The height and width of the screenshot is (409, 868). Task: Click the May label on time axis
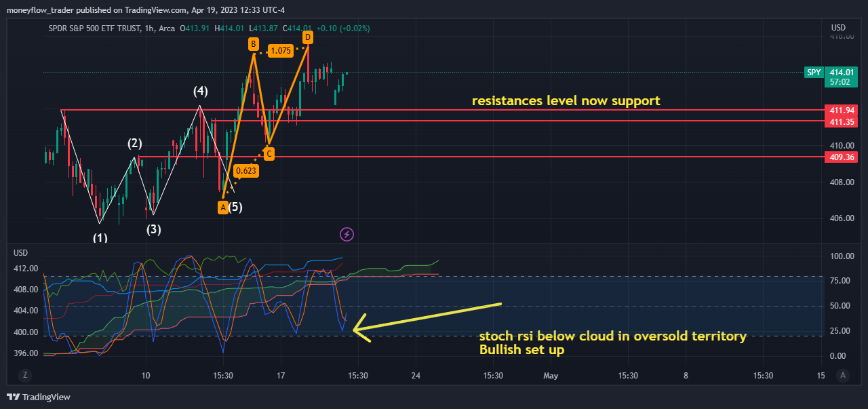pos(550,375)
